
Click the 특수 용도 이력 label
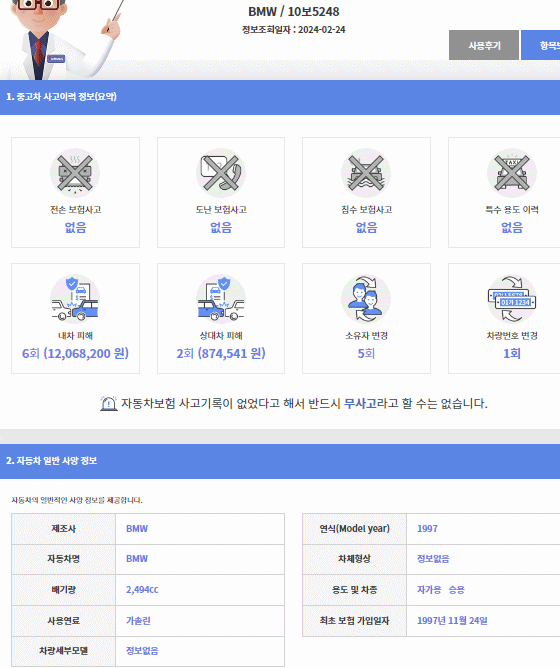pos(512,210)
